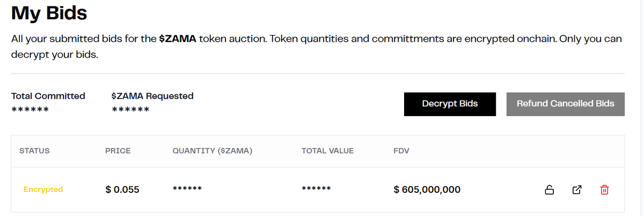The height and width of the screenshot is (216, 644).
Task: Click the $ZAMA Requested label
Action: click(152, 96)
